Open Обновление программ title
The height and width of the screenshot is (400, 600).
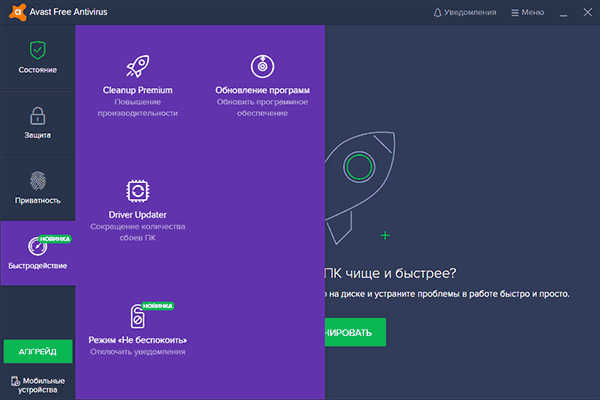pos(262,90)
